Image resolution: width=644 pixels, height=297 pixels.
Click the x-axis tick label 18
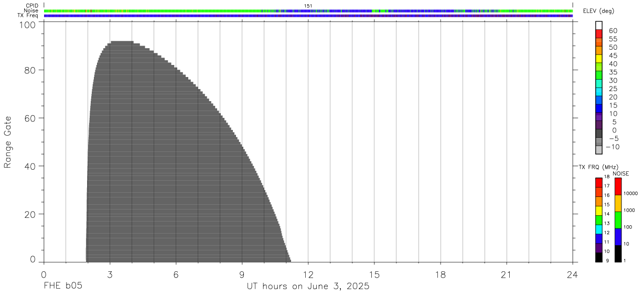[441, 275]
